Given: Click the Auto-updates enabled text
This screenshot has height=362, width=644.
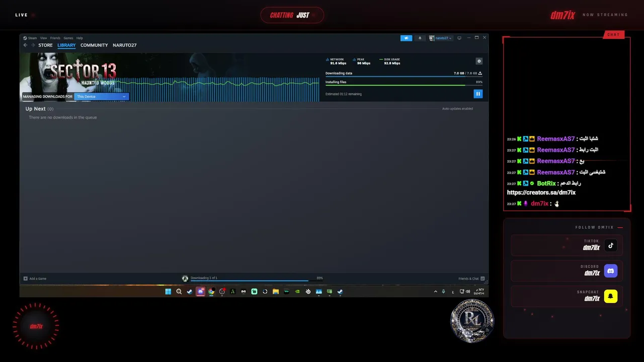Looking at the screenshot, I should 457,109.
